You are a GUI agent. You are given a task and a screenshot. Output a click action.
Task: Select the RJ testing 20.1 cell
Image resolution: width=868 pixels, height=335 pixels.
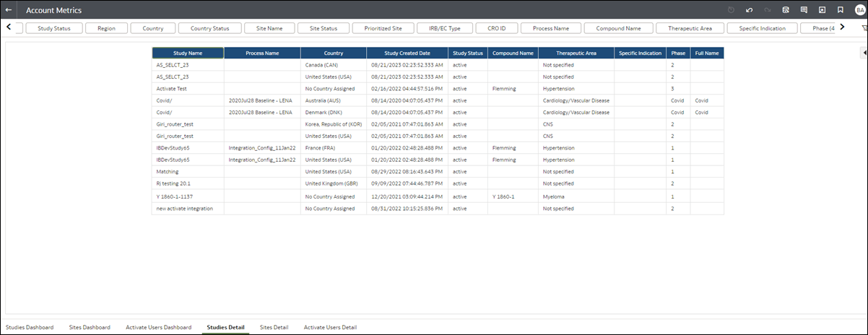(x=188, y=183)
